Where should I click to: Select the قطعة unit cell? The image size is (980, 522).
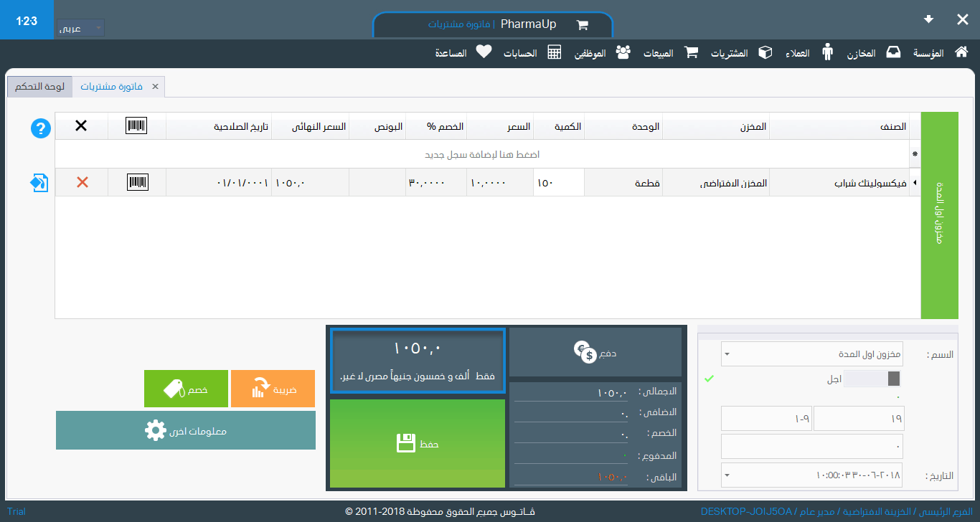[623, 183]
